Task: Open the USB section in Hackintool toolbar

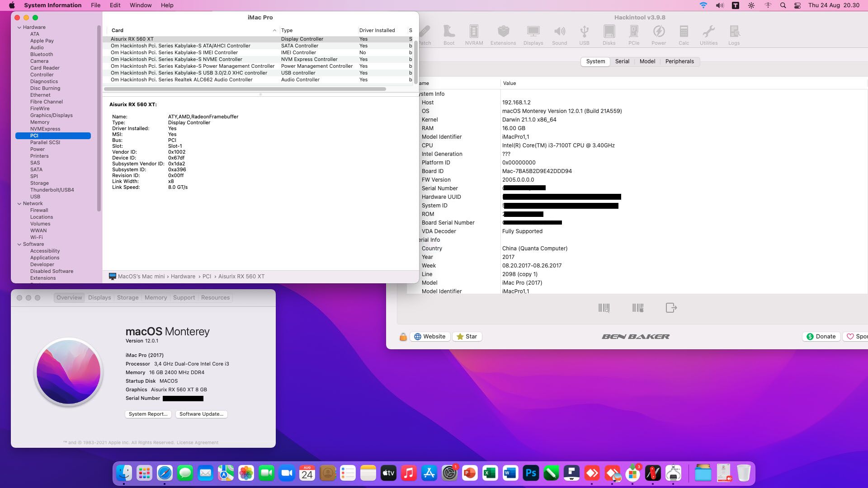Action: (x=584, y=35)
